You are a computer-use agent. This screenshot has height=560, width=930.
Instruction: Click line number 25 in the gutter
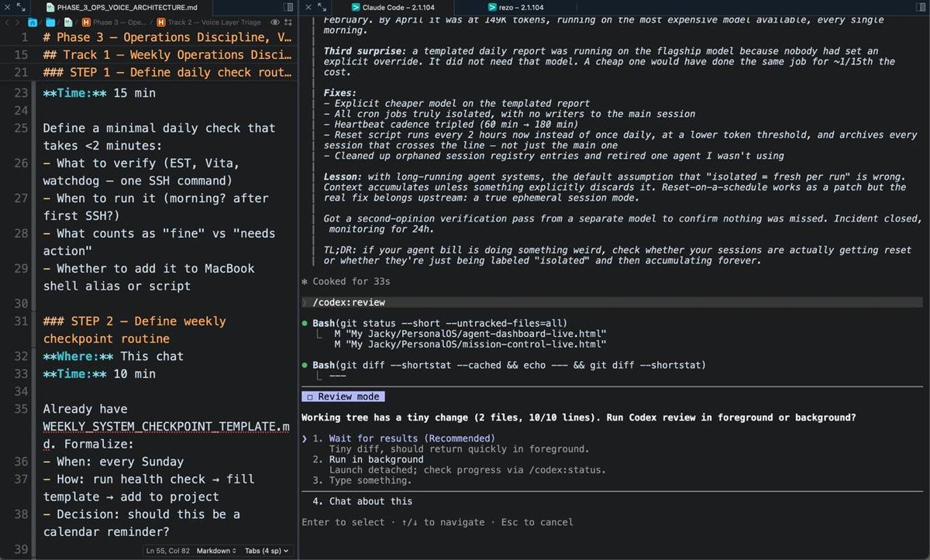click(x=21, y=128)
